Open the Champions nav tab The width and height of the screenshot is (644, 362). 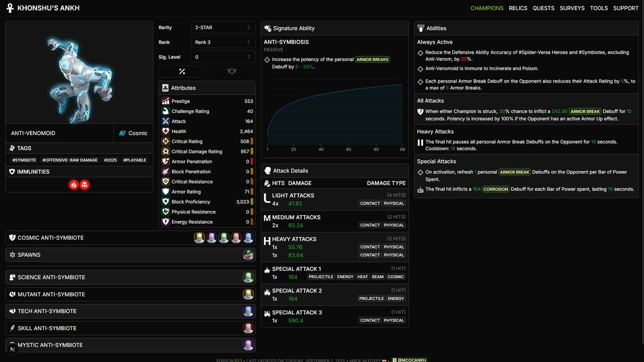(487, 8)
